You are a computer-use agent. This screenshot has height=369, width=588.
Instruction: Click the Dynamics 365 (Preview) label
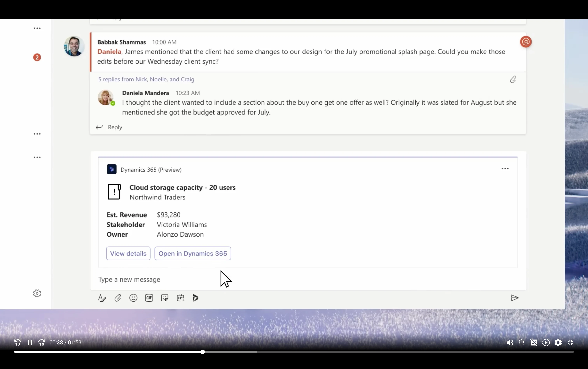(151, 170)
